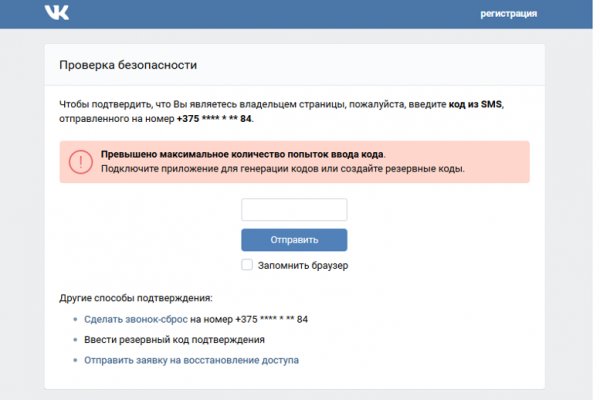This screenshot has width=600, height=400.
Task: Open the регистрация link in the header
Action: pos(508,13)
